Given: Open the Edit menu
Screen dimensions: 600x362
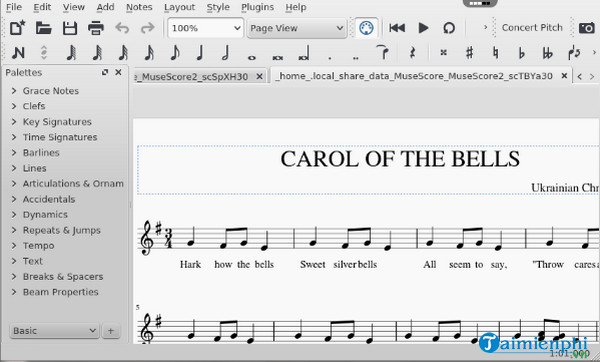Looking at the screenshot, I should pyautogui.click(x=42, y=7).
